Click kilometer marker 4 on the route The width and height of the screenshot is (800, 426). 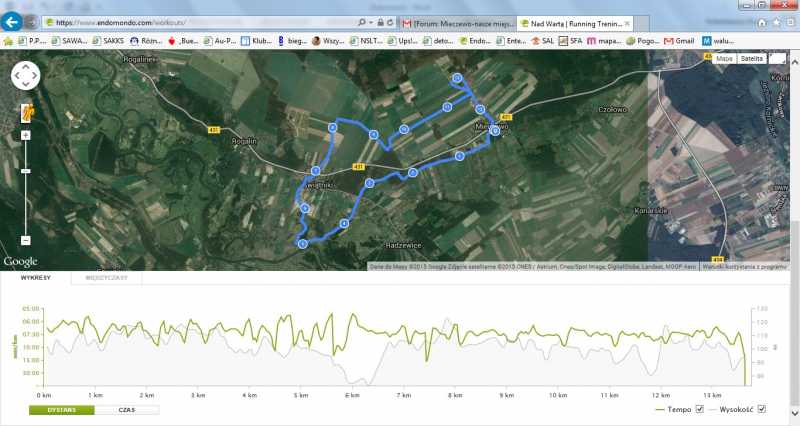tap(344, 223)
